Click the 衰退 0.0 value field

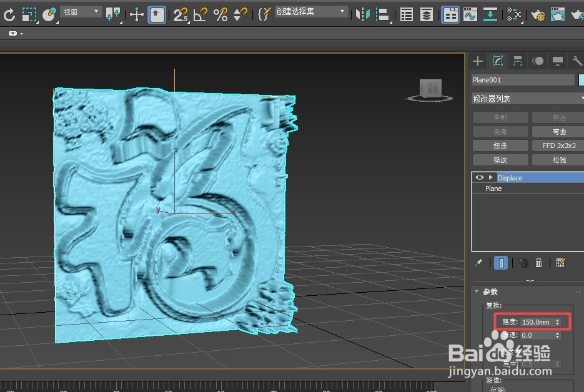537,335
